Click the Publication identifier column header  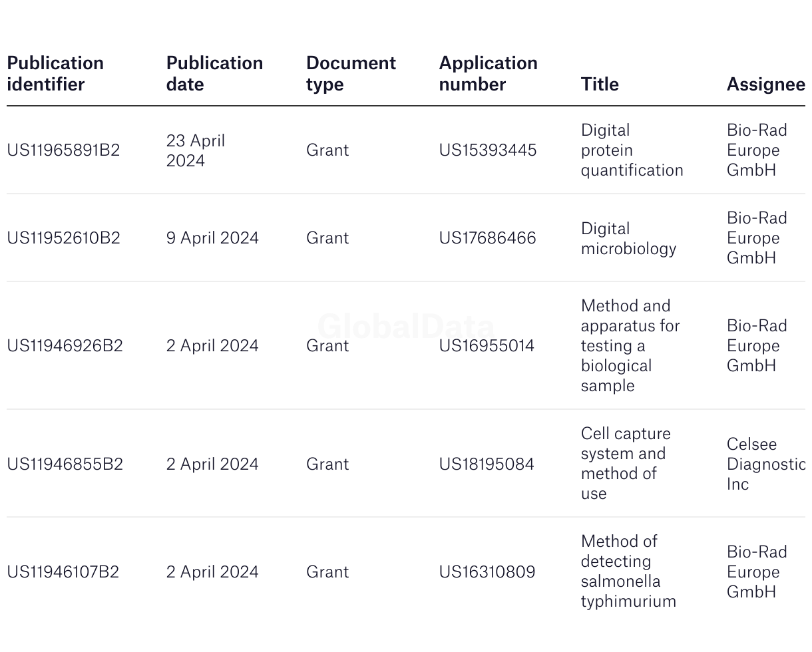coord(55,74)
